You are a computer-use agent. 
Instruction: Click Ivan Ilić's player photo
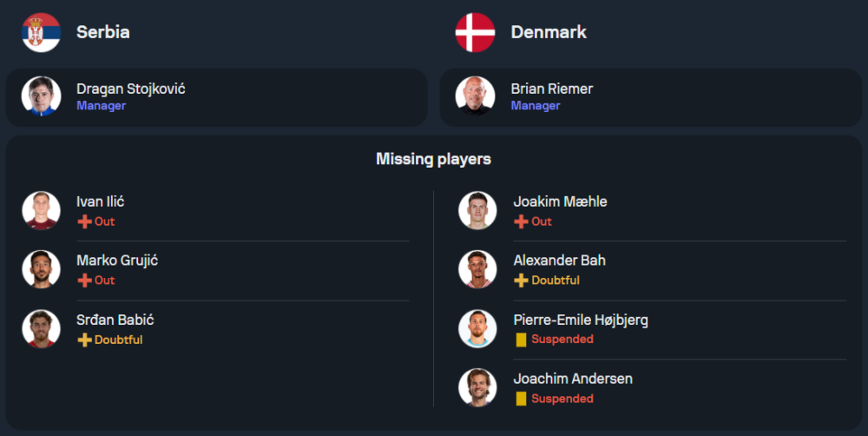click(41, 210)
